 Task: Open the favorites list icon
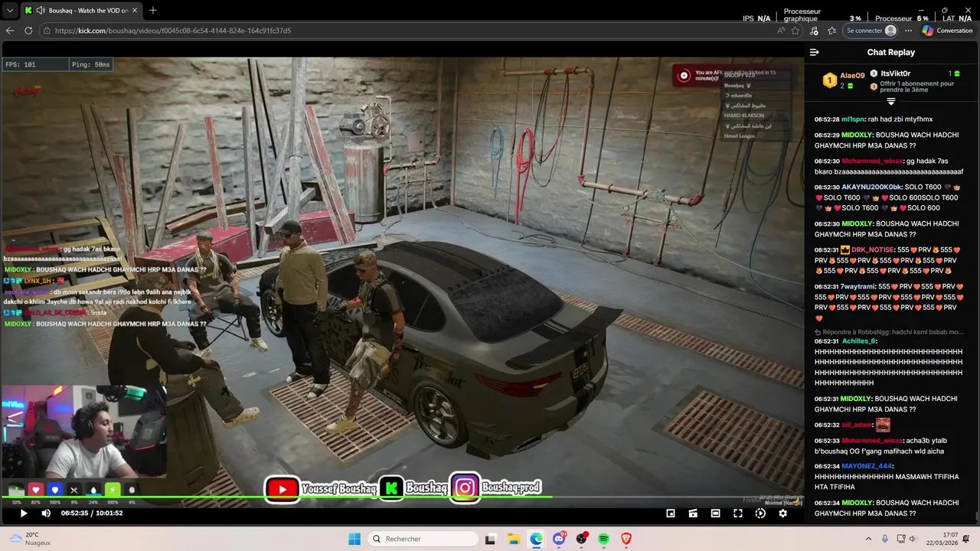point(832,31)
